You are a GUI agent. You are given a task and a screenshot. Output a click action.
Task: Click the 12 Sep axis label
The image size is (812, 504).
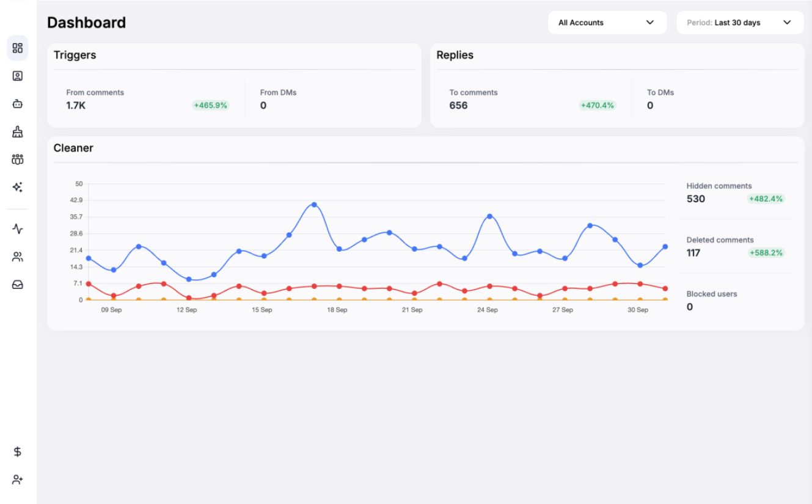point(186,310)
